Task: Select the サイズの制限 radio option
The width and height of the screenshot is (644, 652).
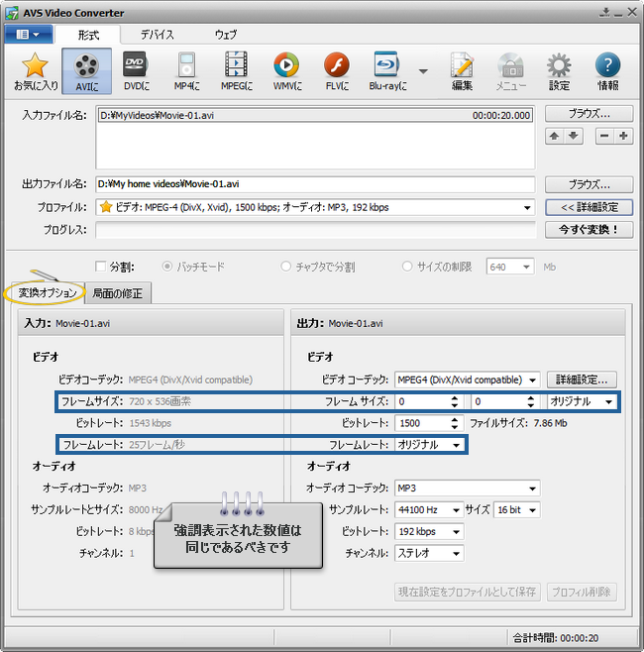Action: click(x=407, y=267)
